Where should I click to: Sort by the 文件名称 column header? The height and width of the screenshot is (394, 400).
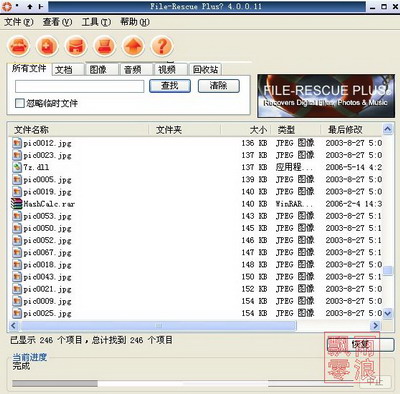[78, 130]
